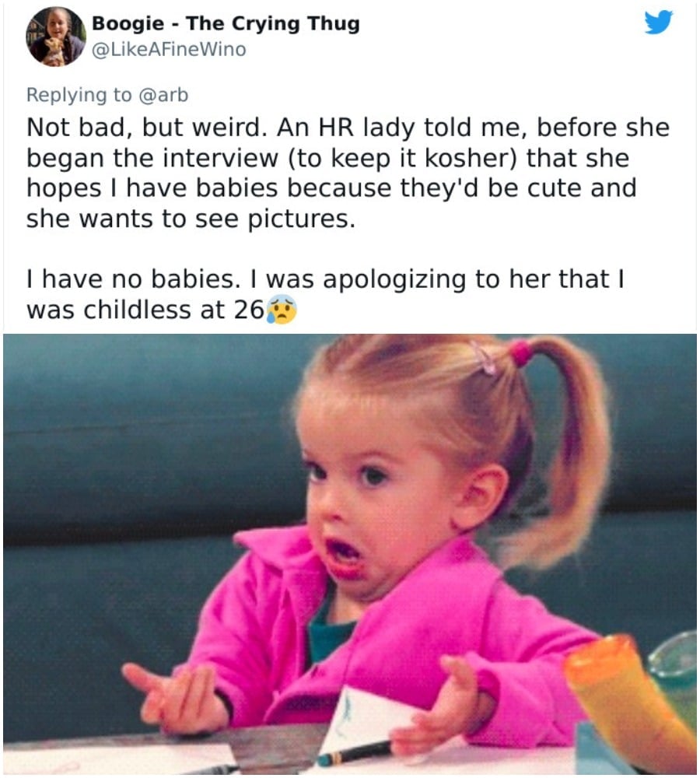
Task: Open Boogie's profile avatar picture
Action: click(56, 37)
